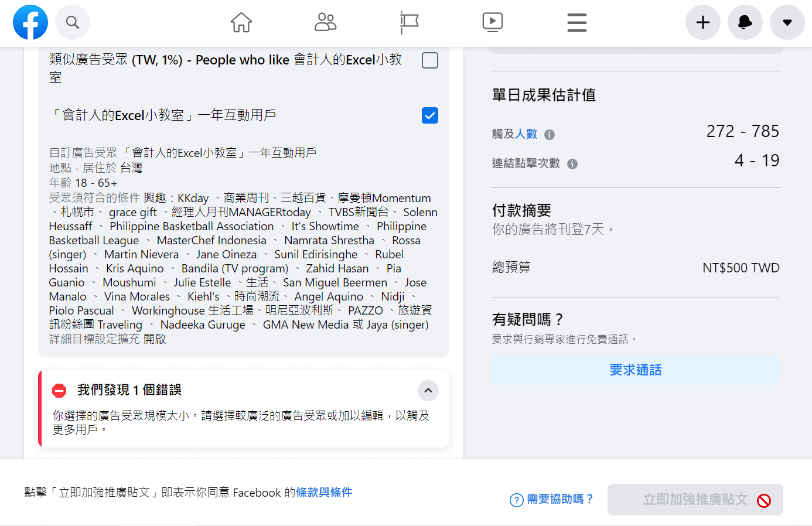The width and height of the screenshot is (812, 526).
Task: Open the Pages flag icon tab
Action: coord(409,22)
